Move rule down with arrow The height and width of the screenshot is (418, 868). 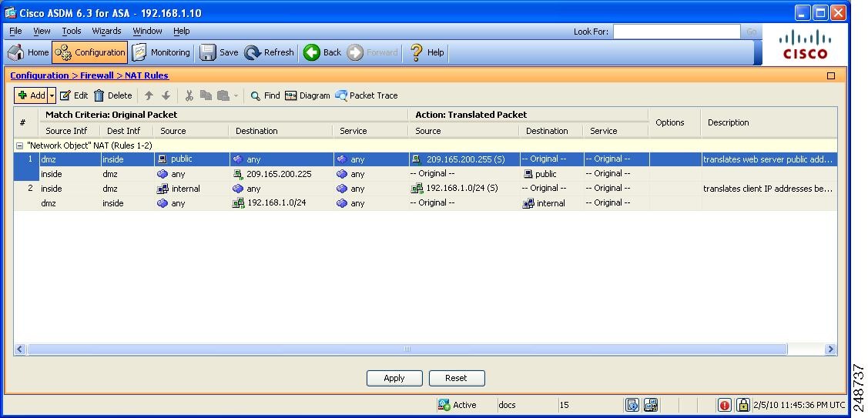(166, 95)
